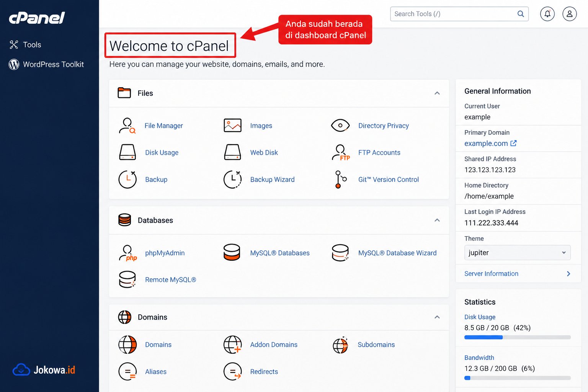
Task: Collapse the Databases section
Action: tap(437, 220)
